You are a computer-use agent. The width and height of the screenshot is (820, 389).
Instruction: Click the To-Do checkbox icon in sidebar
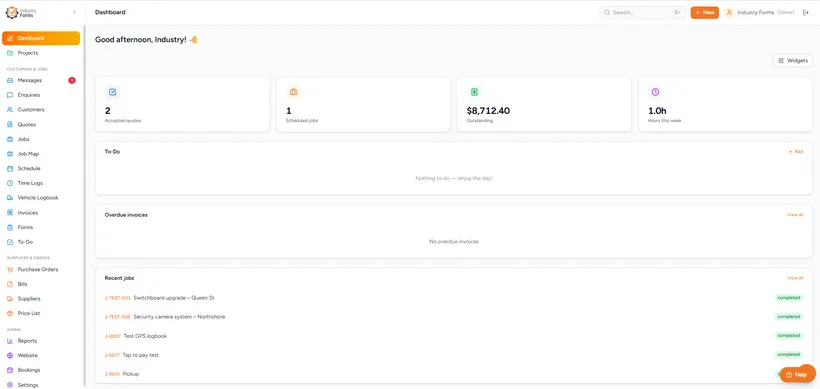pyautogui.click(x=10, y=242)
